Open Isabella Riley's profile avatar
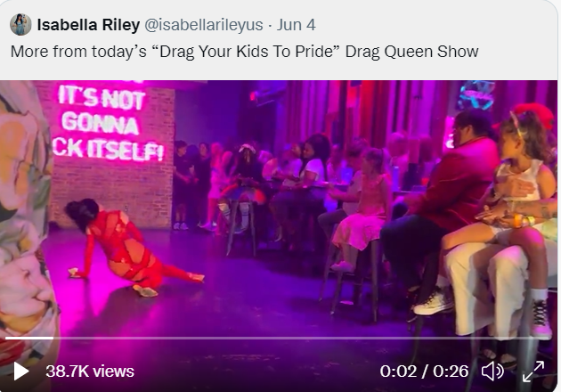The width and height of the screenshot is (561, 392). click(20, 25)
